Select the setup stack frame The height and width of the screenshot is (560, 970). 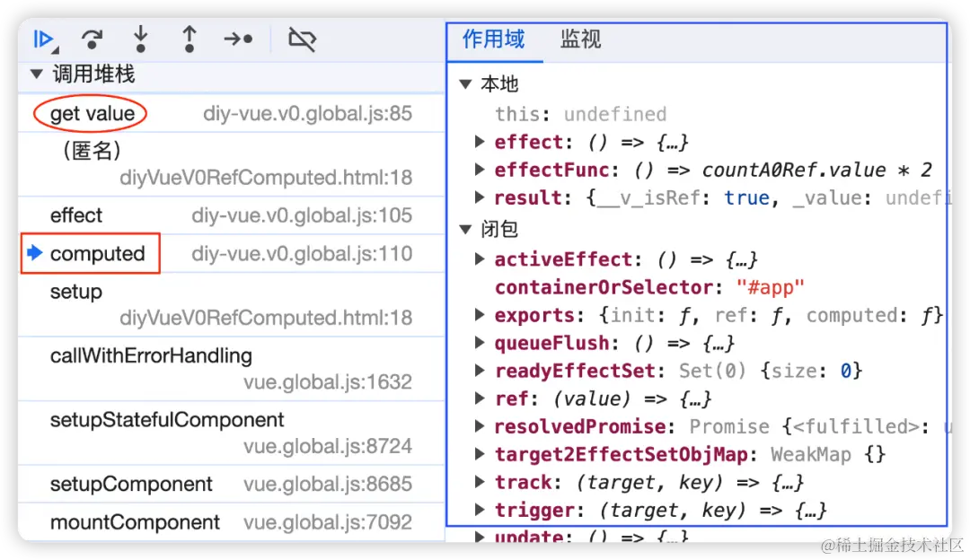point(231,305)
